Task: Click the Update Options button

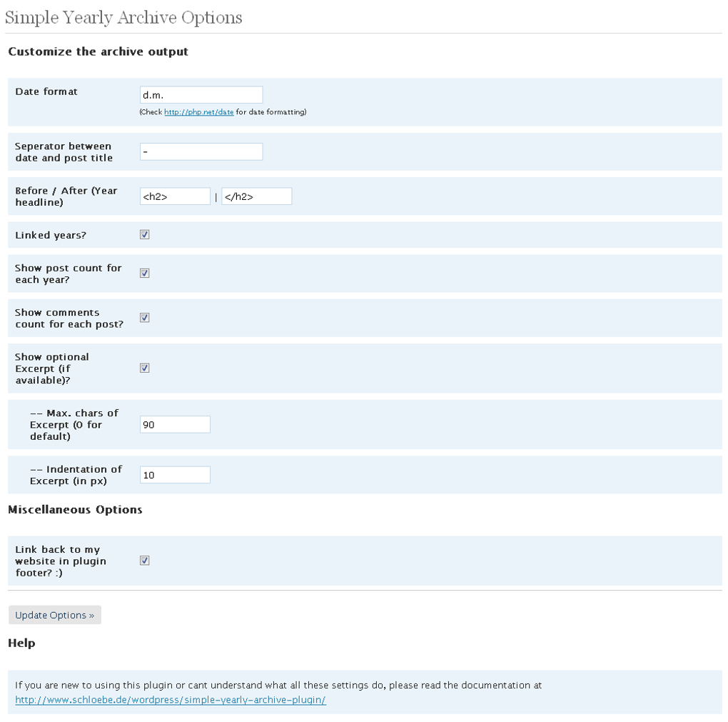Action: pyautogui.click(x=54, y=614)
